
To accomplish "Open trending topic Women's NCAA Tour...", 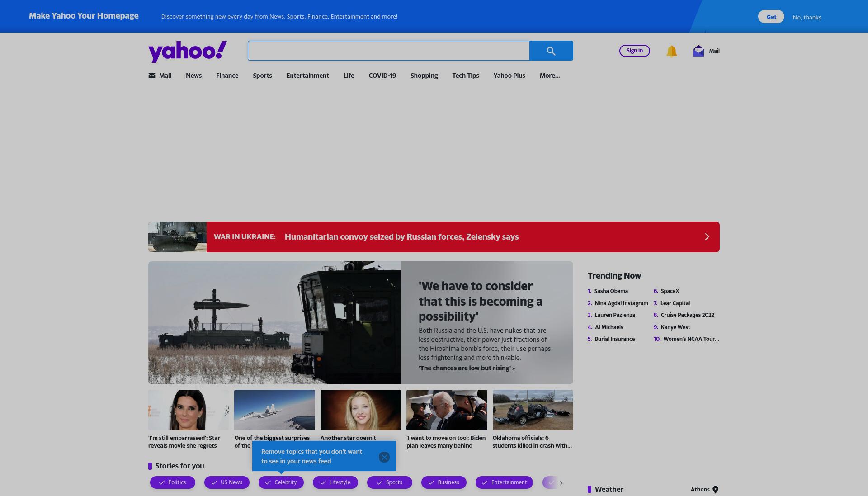I will [x=691, y=339].
